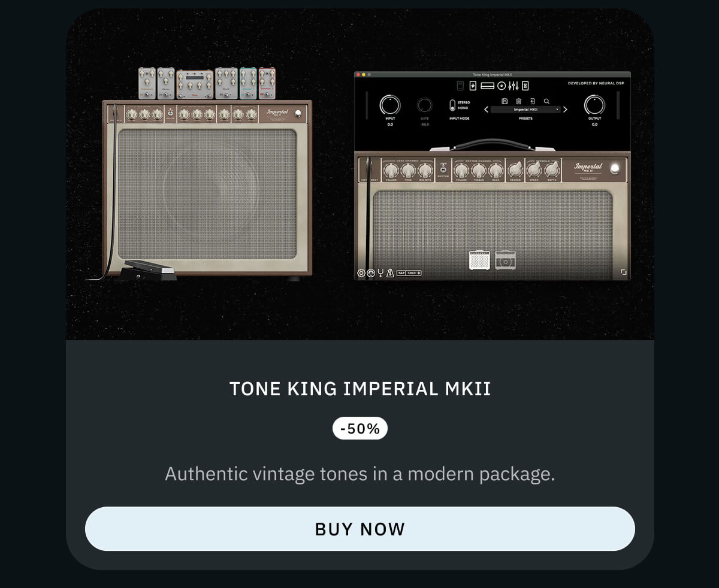Open the Imperial MKII presets dropdown

(x=526, y=110)
